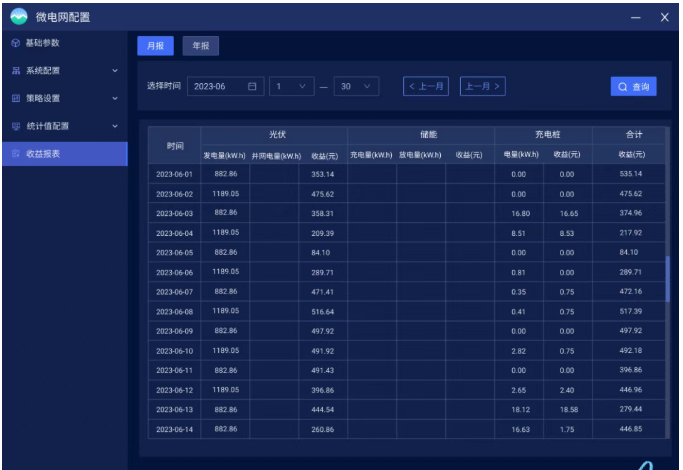Switch to 月报 tab
The width and height of the screenshot is (683, 470).
(156, 46)
